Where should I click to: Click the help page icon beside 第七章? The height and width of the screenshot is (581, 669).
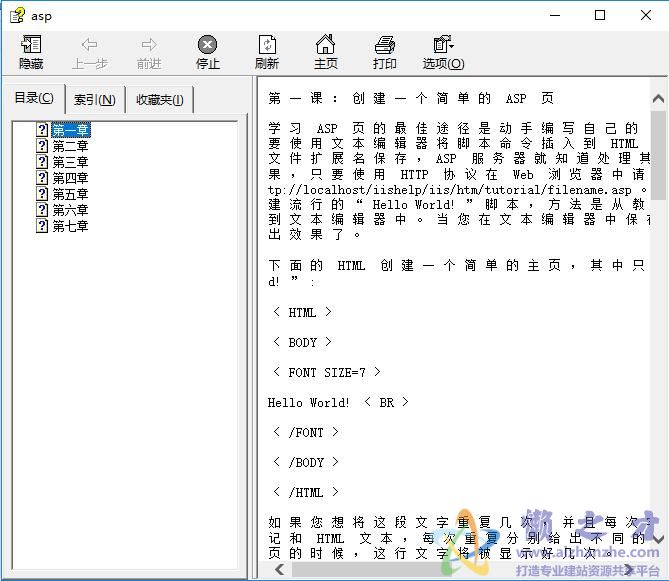[x=42, y=226]
